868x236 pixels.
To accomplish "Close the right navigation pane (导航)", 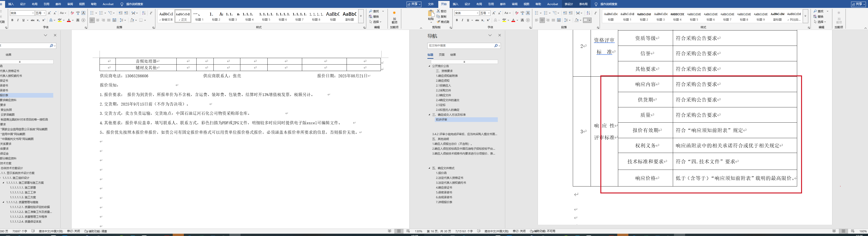I will (x=500, y=35).
